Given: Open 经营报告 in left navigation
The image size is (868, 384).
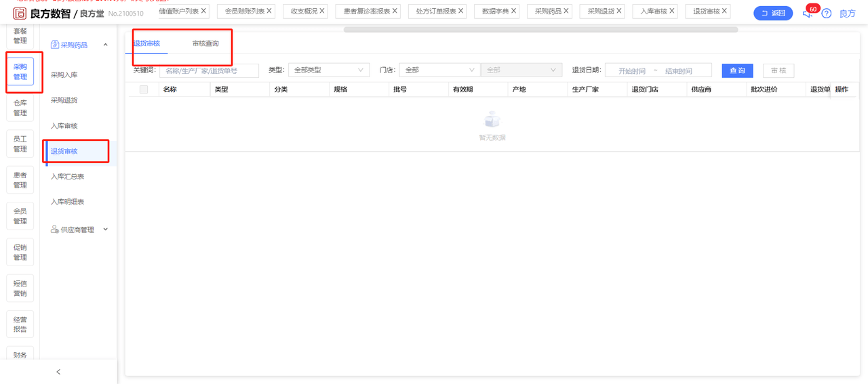Looking at the screenshot, I should (x=20, y=324).
